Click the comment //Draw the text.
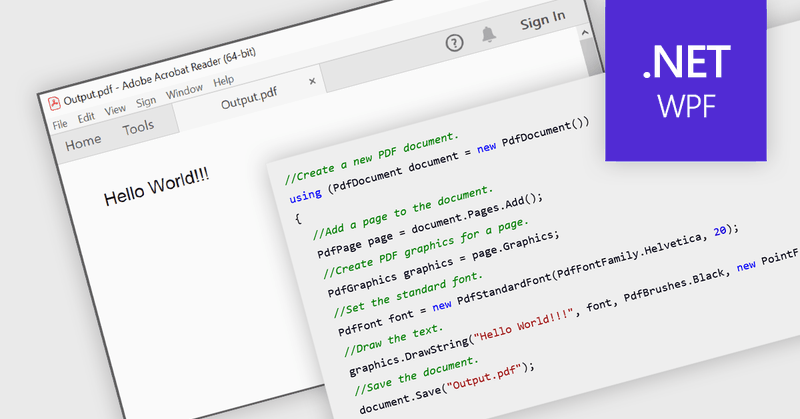This screenshot has height=419, width=800. pos(393,340)
